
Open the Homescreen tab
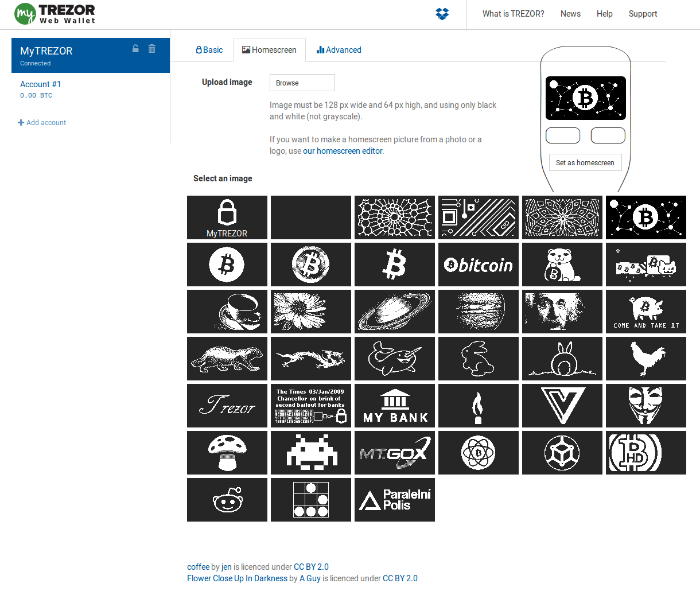[269, 50]
